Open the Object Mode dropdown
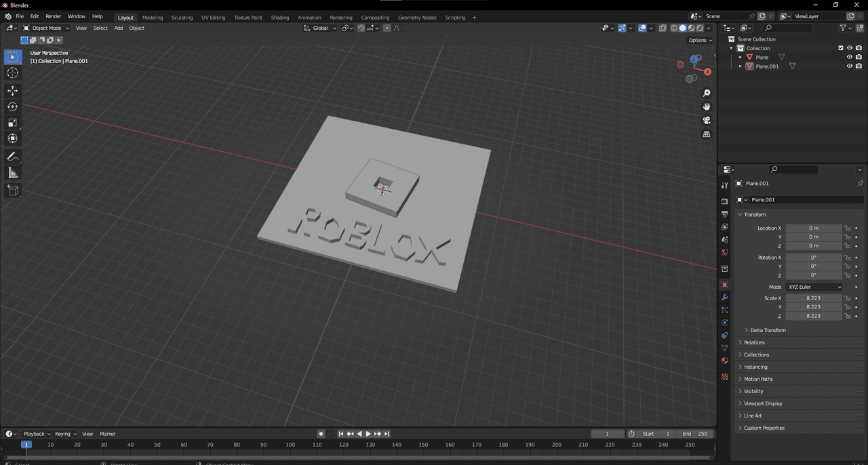Viewport: 868px width, 465px height. pos(46,28)
